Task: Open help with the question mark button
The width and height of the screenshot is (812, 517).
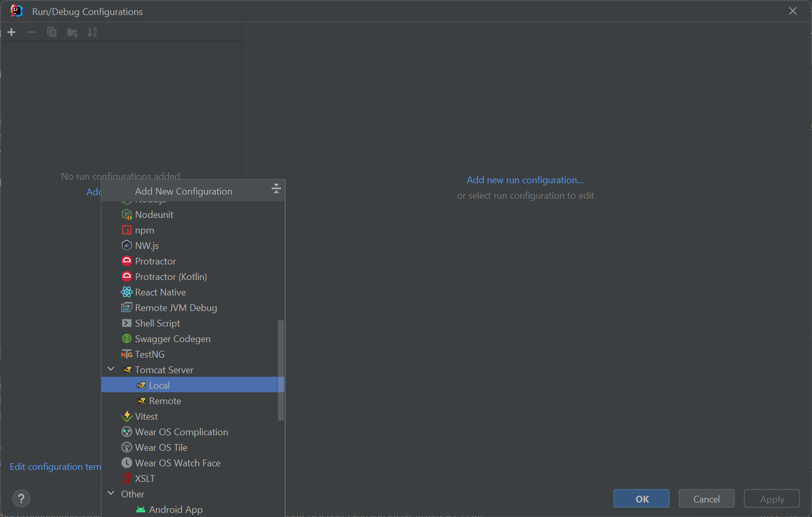Action: 21,498
